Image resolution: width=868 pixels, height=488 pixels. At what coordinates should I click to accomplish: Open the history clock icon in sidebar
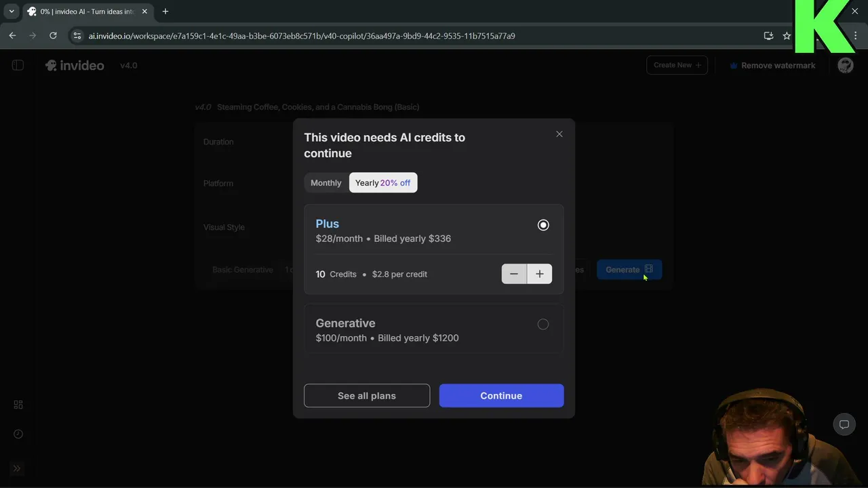(18, 434)
